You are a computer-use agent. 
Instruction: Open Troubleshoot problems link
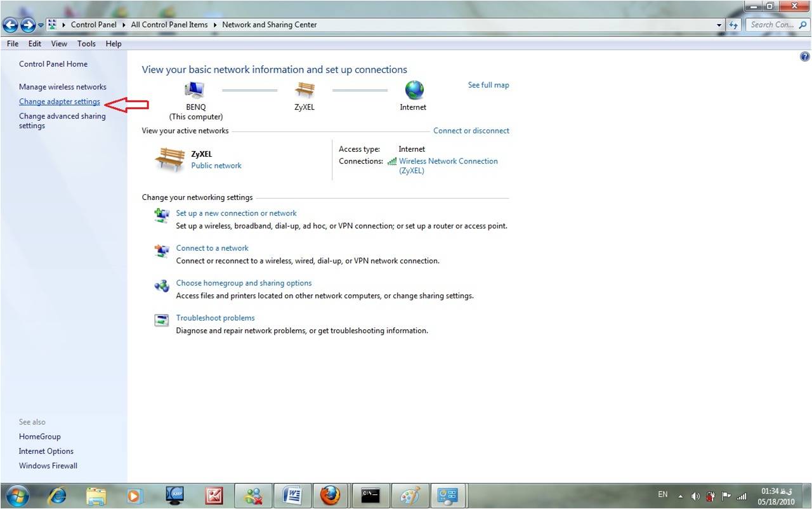click(215, 318)
